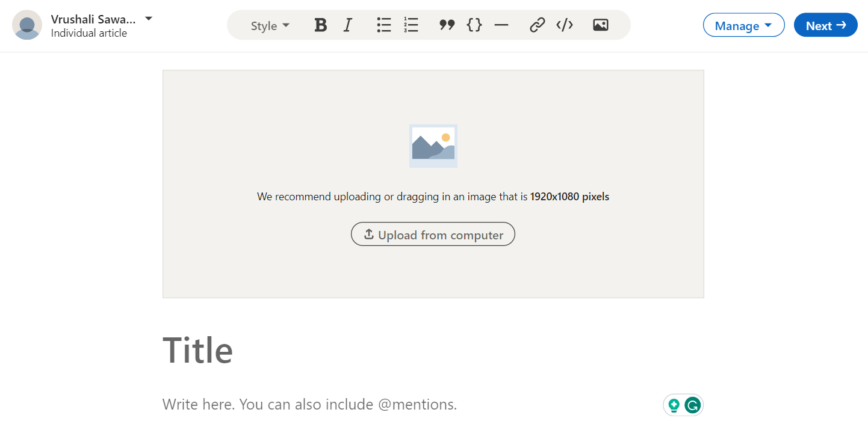Insert a horizontal divider line
The width and height of the screenshot is (868, 433).
point(501,25)
